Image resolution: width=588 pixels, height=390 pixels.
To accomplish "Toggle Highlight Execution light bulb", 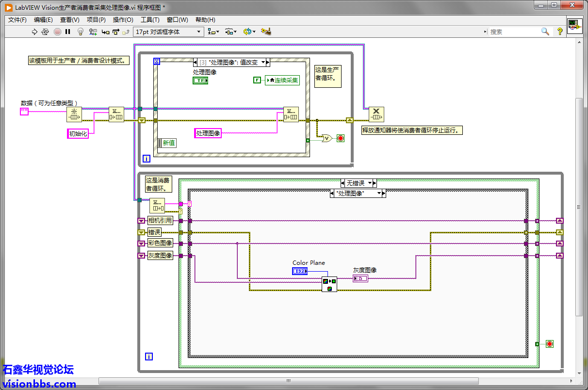I will tap(81, 32).
